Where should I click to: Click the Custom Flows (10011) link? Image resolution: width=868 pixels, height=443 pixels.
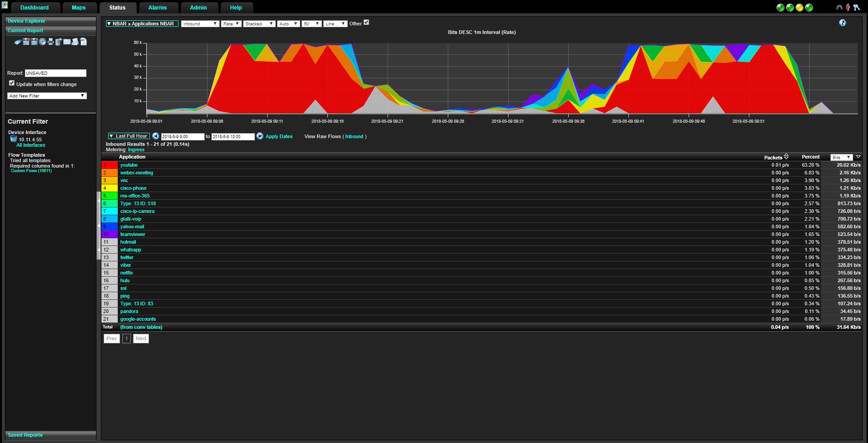(31, 171)
